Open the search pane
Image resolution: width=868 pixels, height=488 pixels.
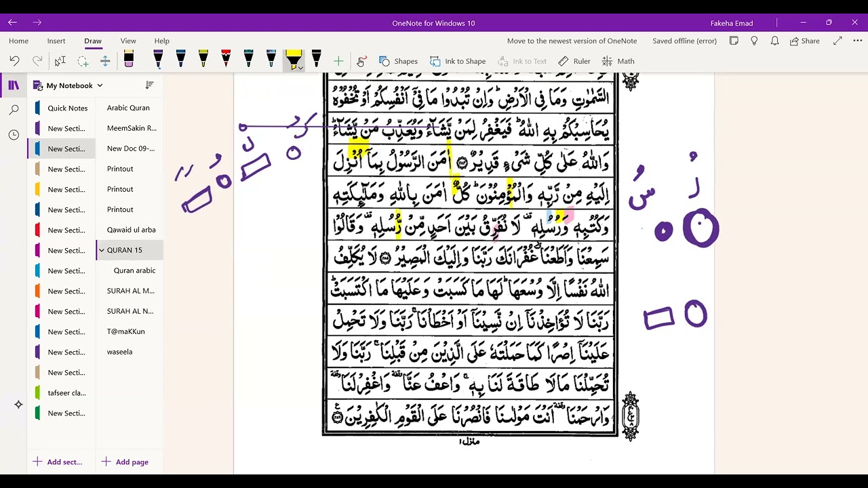(14, 110)
